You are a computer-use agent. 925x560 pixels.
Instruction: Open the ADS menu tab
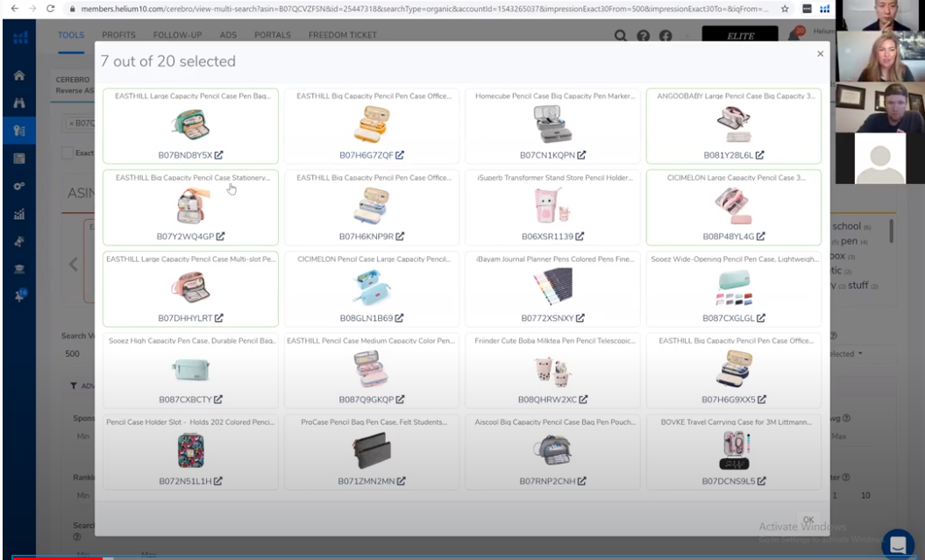[228, 35]
